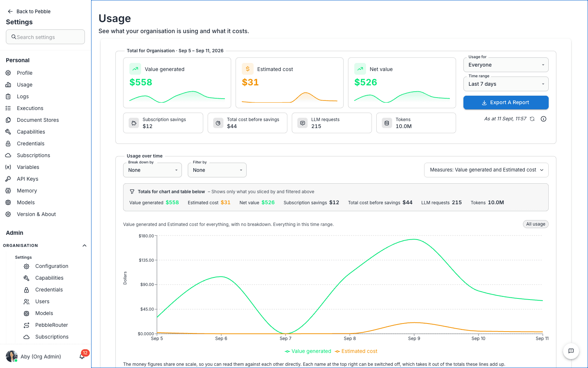
Task: Click the Value generated $558 card
Action: point(177,83)
